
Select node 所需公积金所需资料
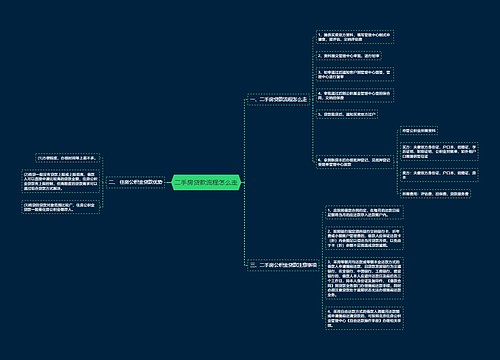coord(419,131)
